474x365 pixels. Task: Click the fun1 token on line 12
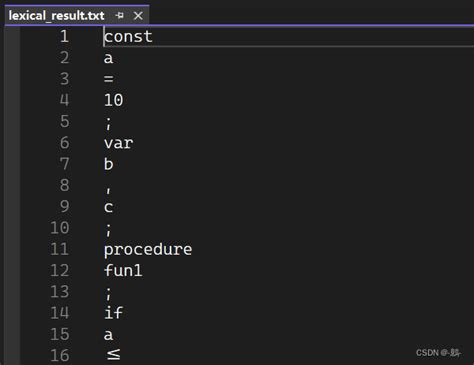pos(123,270)
